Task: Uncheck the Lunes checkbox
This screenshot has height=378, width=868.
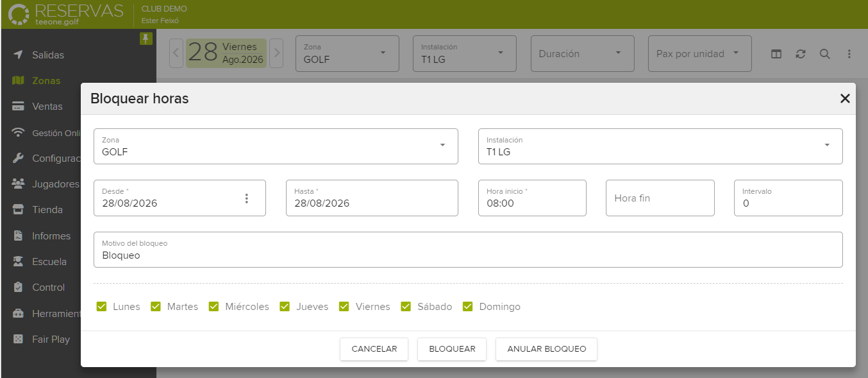Action: [101, 307]
